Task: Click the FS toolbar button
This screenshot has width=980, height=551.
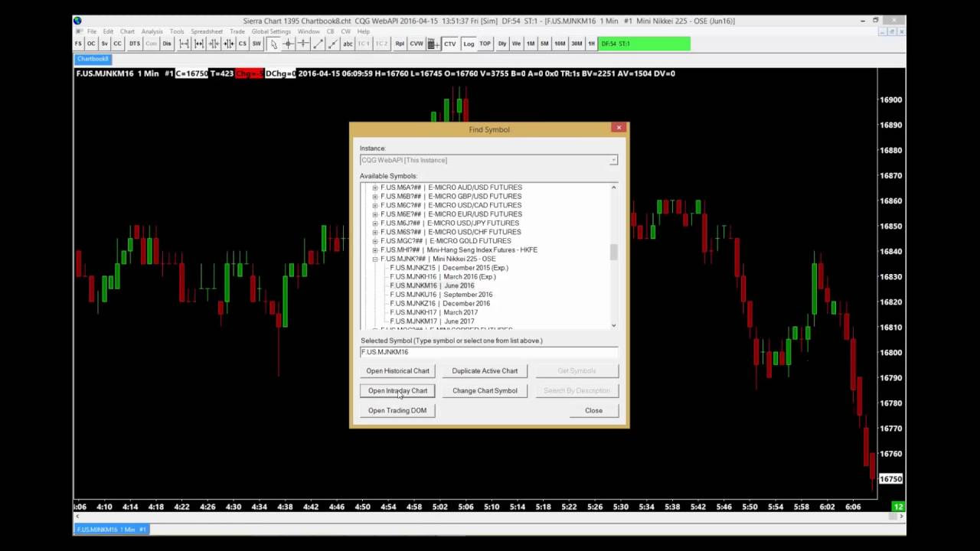Action: (78, 44)
